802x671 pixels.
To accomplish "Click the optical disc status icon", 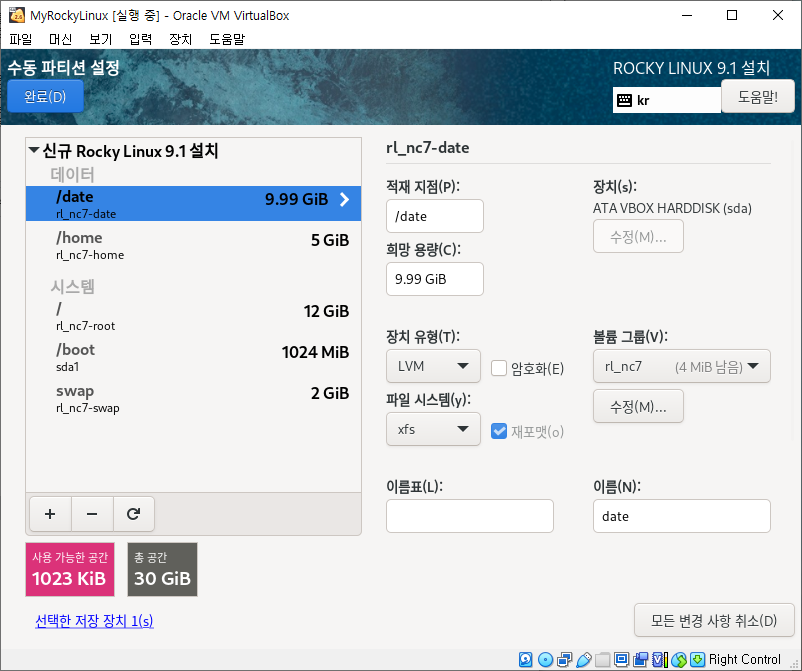I will click(x=546, y=660).
